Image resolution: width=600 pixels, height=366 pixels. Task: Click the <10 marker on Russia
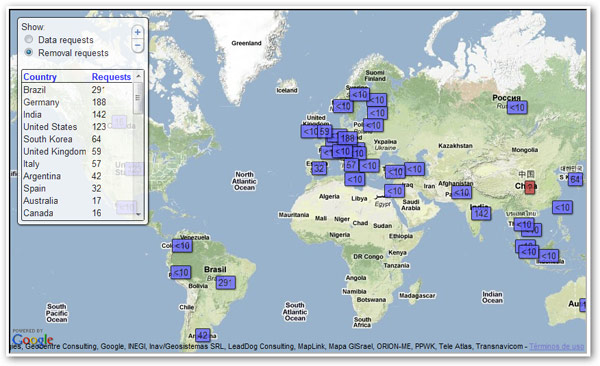517,108
